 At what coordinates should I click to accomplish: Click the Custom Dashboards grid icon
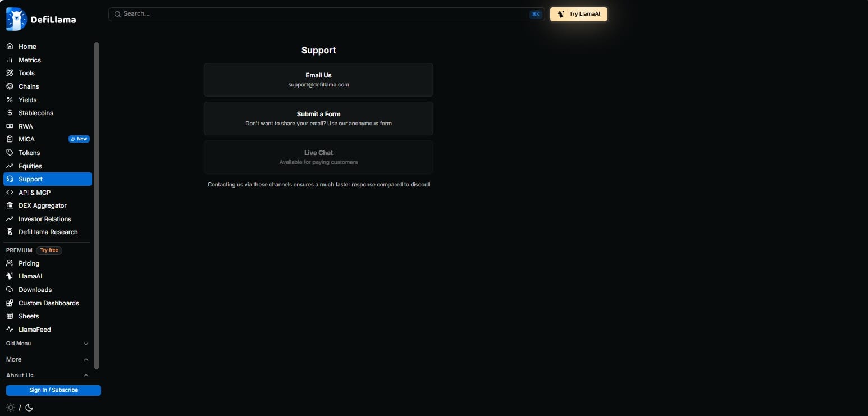(10, 303)
